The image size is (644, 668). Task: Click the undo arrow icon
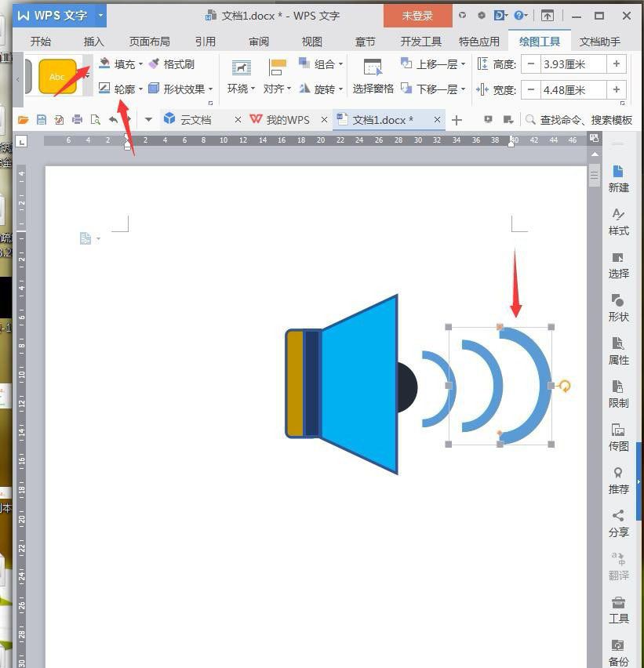pyautogui.click(x=114, y=120)
